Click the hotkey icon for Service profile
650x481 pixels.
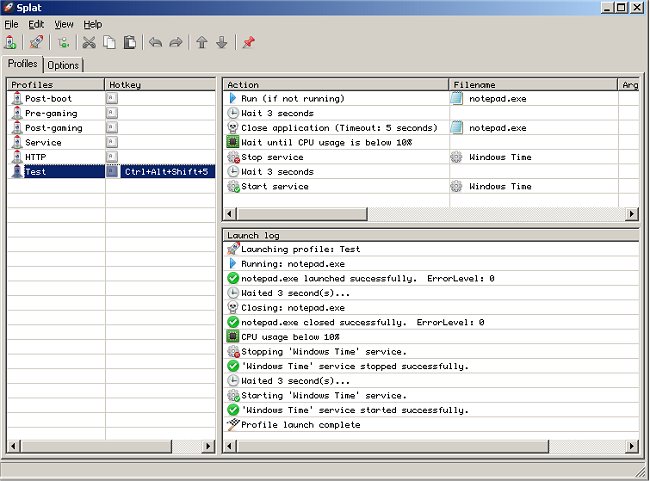pyautogui.click(x=111, y=142)
